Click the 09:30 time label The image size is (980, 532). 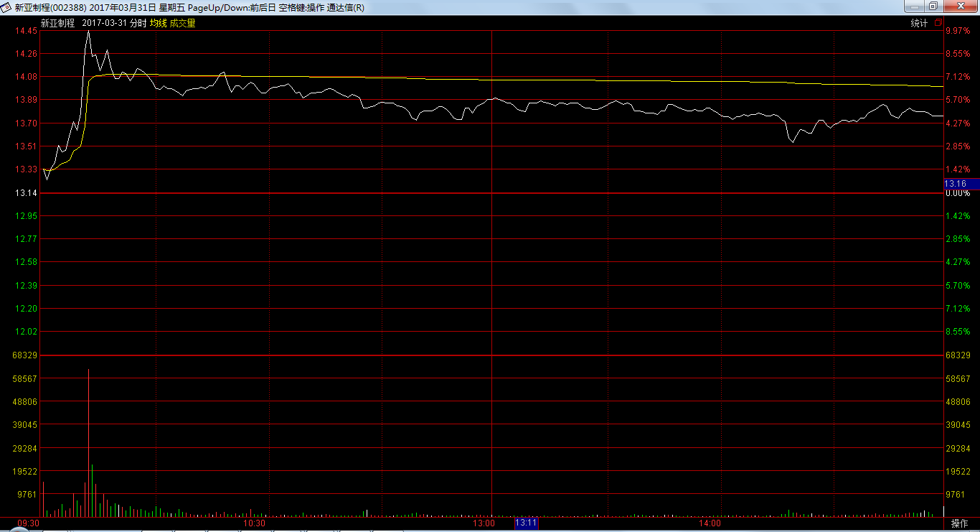point(28,523)
